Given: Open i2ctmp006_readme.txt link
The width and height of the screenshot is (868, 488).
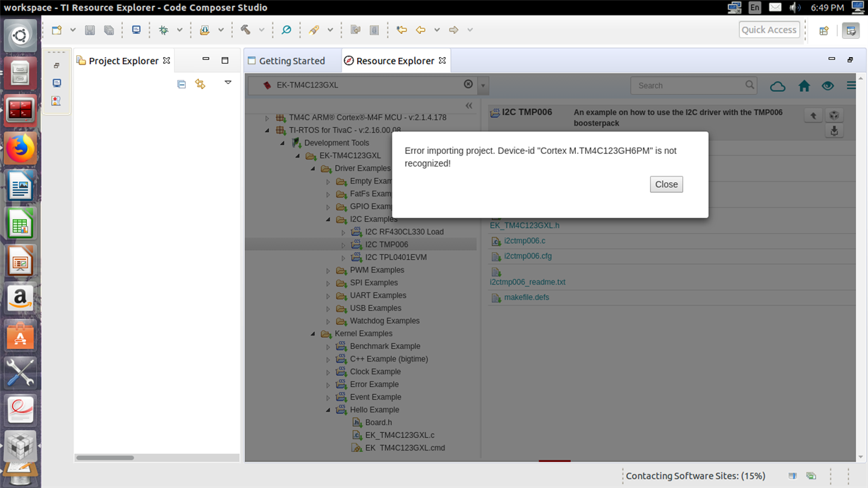Looking at the screenshot, I should coord(527,282).
